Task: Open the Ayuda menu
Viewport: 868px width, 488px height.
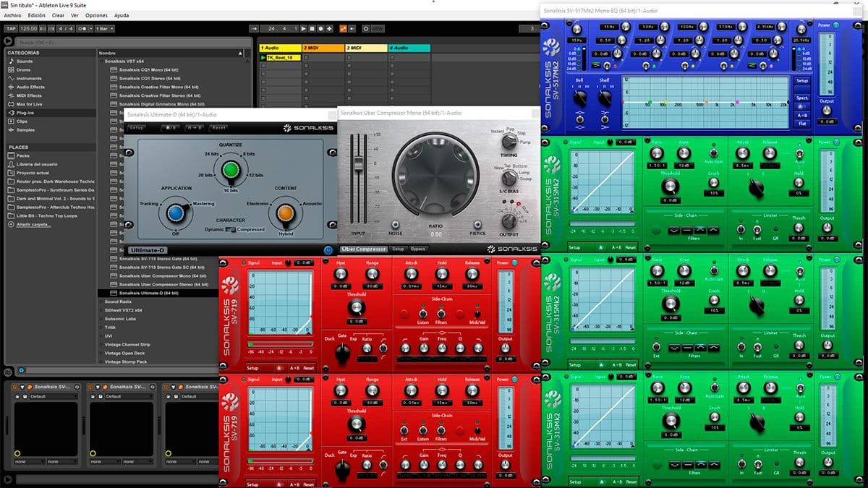Action: click(x=122, y=15)
